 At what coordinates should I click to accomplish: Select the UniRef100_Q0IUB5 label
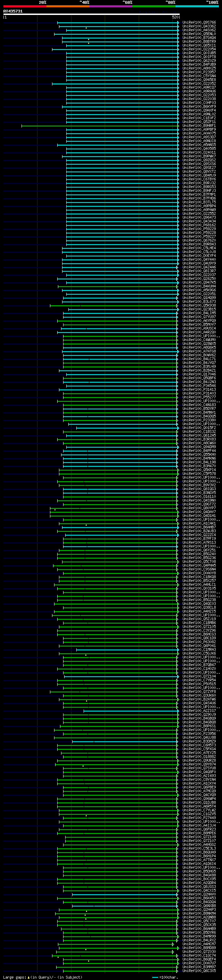[x=199, y=53]
